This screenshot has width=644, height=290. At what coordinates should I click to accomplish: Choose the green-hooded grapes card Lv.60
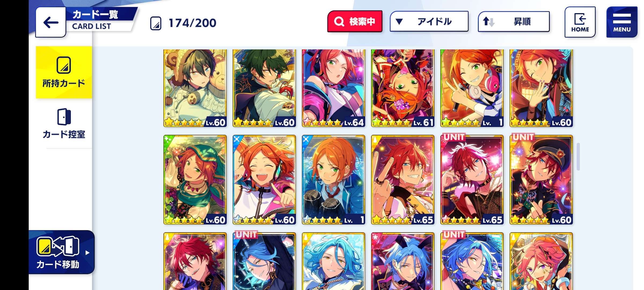pyautogui.click(x=195, y=180)
